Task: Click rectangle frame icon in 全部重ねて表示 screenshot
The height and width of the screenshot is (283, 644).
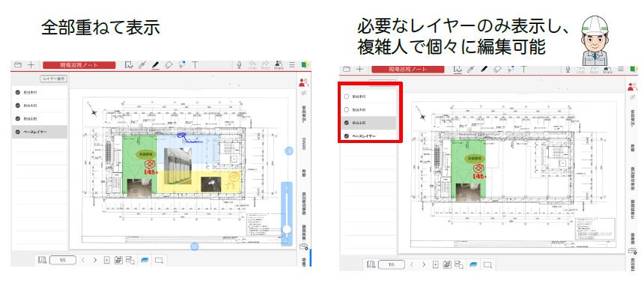Action: 159,260
